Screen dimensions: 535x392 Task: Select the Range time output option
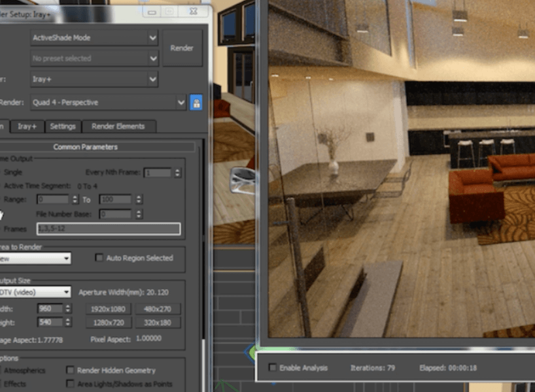14,199
